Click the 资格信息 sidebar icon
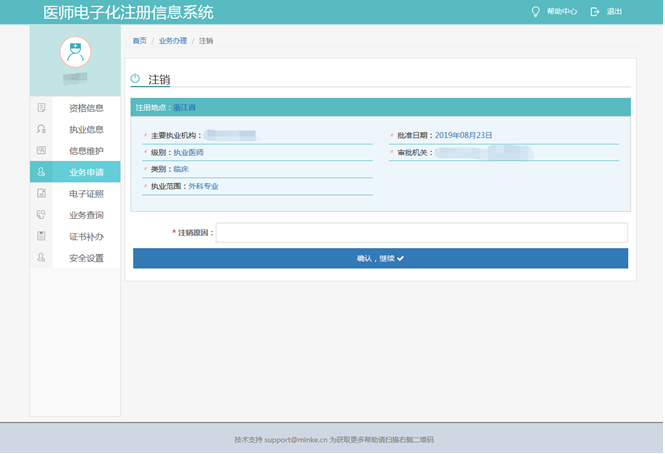Image resolution: width=665 pixels, height=454 pixels. pos(41,108)
